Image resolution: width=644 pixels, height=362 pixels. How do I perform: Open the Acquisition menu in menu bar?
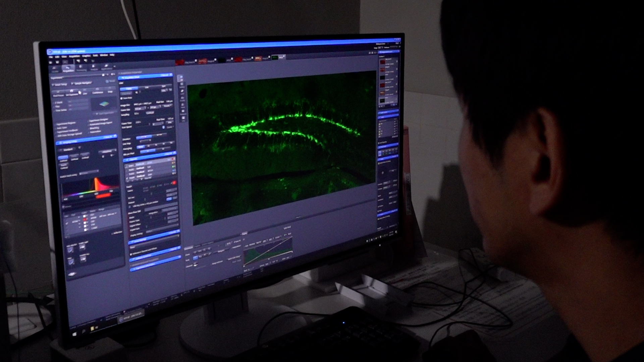pyautogui.click(x=74, y=56)
